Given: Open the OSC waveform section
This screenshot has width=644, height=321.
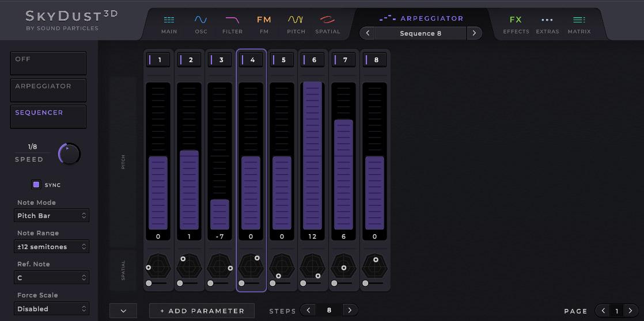Looking at the screenshot, I should pyautogui.click(x=200, y=24).
